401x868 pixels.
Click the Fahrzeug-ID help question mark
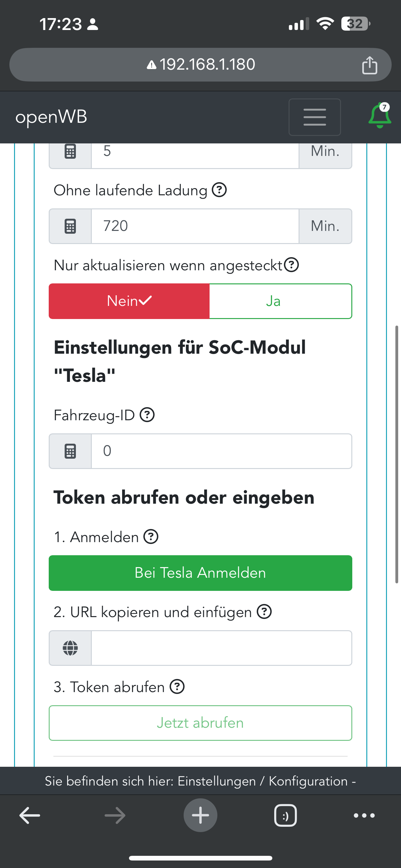147,415
